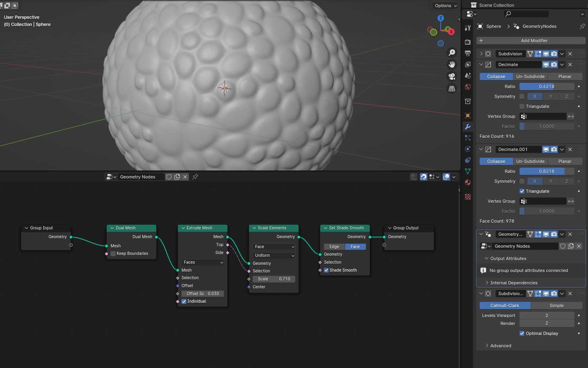Disable Triangulate on Decimate.001 modifier
This screenshot has height=368, width=588.
coord(522,191)
